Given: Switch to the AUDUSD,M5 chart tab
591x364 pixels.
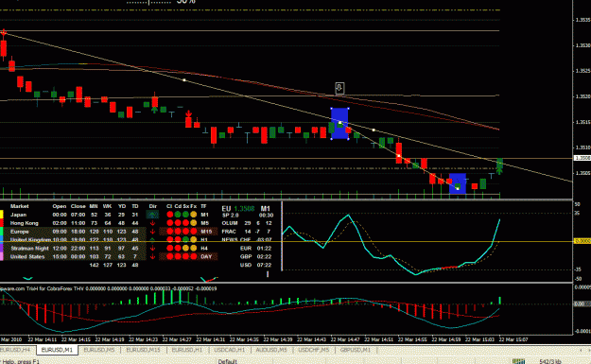Looking at the screenshot, I should click(271, 350).
